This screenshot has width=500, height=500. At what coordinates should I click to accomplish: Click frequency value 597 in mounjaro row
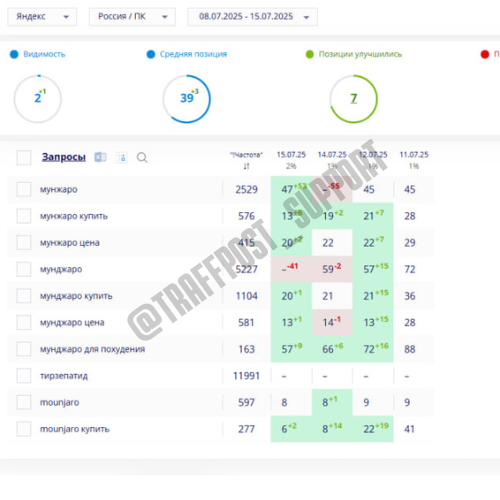pos(246,402)
